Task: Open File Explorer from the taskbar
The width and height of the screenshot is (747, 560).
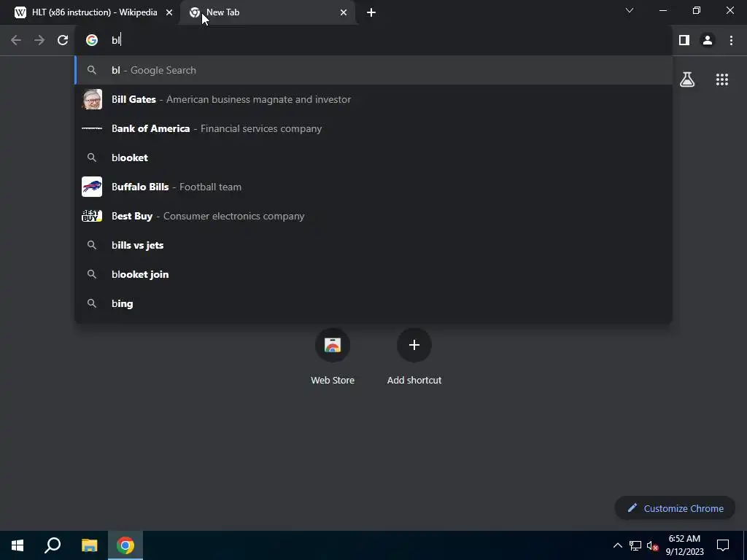Action: [89, 545]
